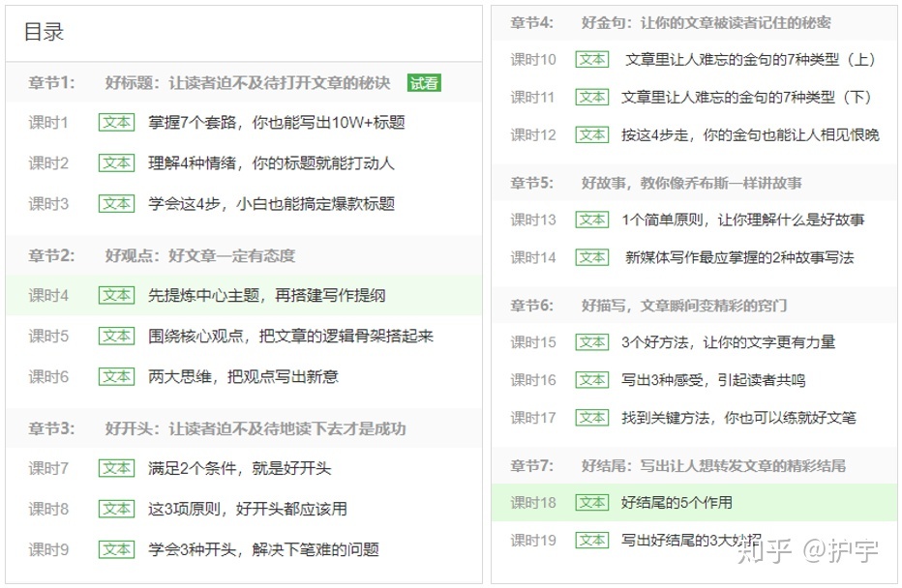Click the 文本 tag on 课时5
902x588 pixels.
point(116,337)
